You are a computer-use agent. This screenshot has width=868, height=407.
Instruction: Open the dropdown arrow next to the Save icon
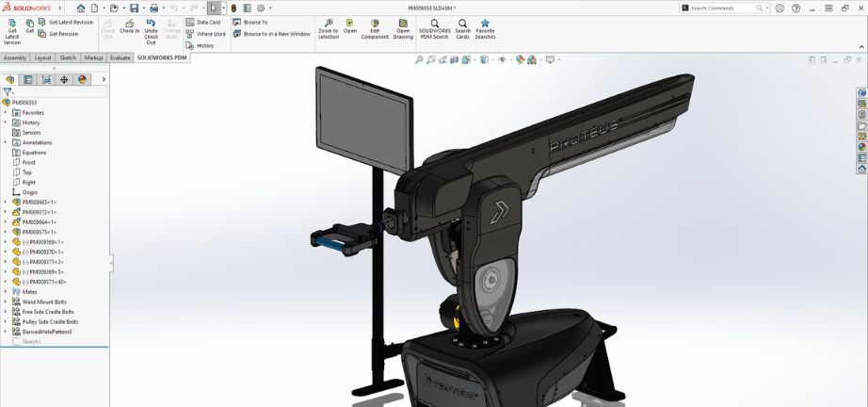click(x=143, y=8)
